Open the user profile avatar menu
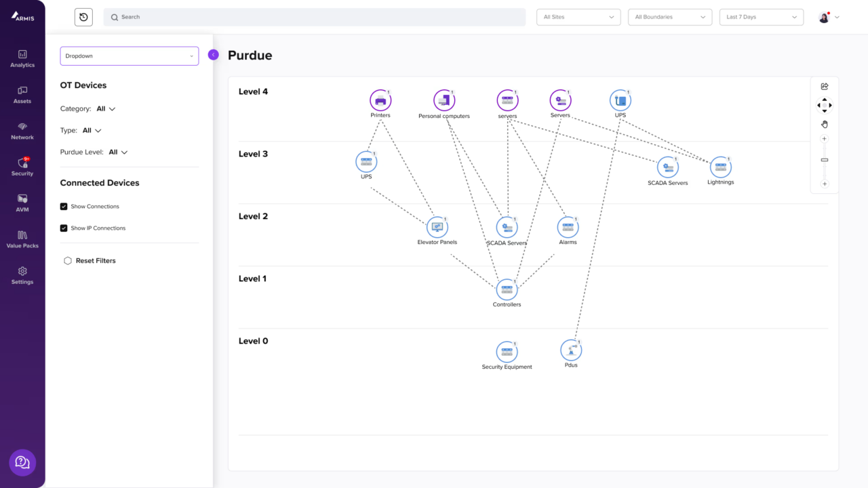Viewport: 868px width, 488px height. click(829, 17)
